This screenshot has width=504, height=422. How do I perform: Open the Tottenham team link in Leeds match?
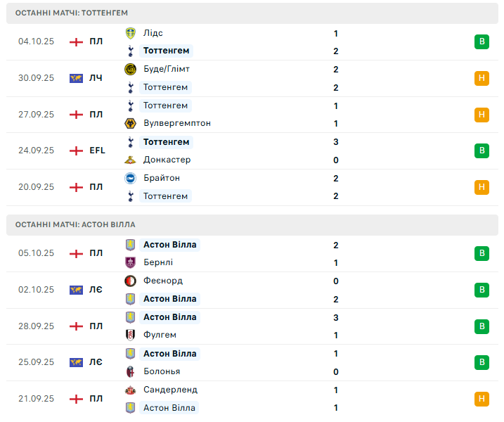[x=166, y=51]
